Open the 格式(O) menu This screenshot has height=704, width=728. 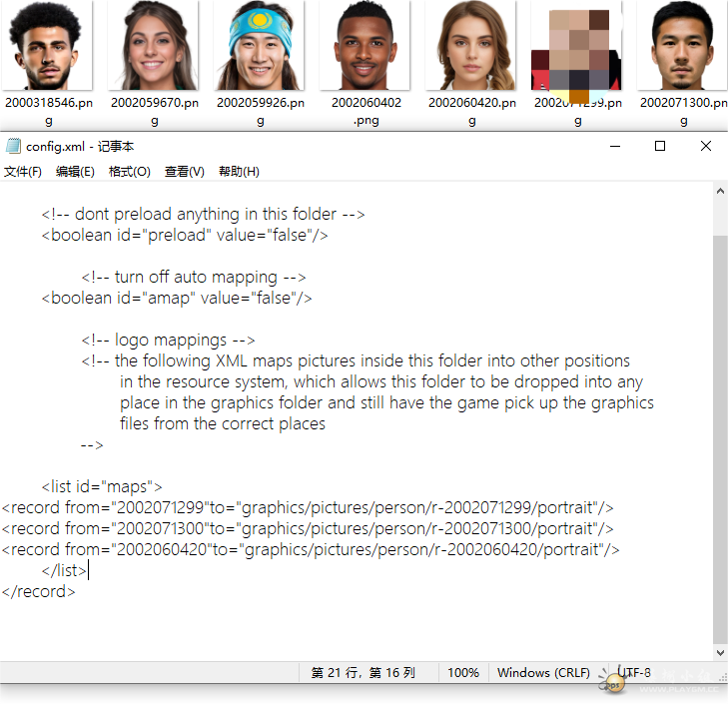point(129,172)
